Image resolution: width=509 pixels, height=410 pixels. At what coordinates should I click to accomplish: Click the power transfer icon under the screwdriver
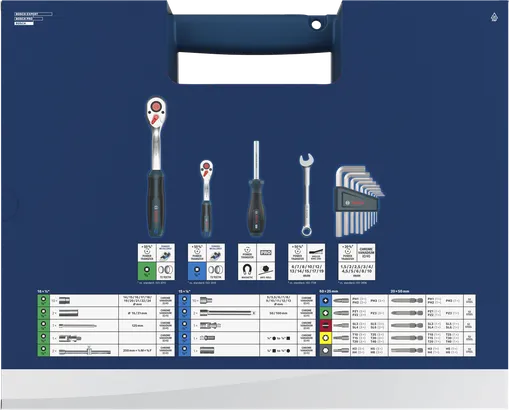click(x=247, y=252)
